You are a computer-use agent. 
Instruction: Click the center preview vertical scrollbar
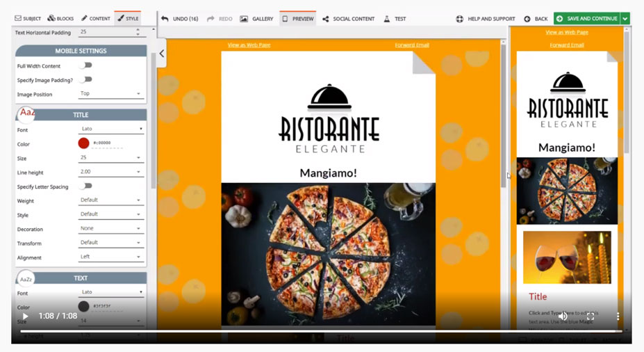(503, 115)
